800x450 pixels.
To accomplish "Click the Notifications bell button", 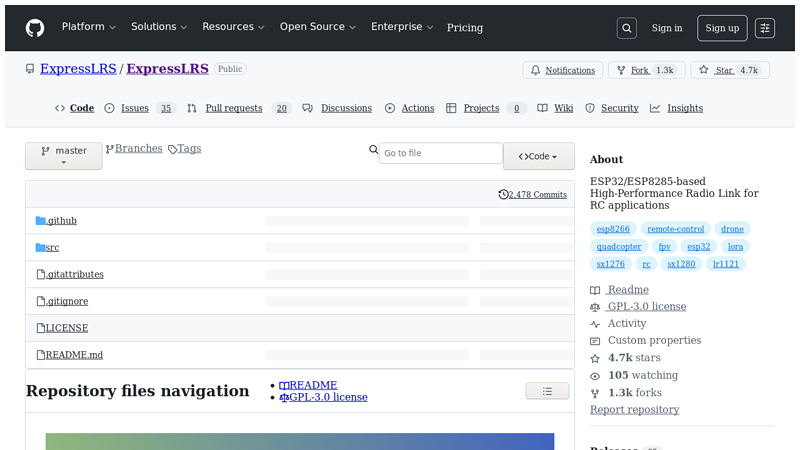I will point(562,70).
